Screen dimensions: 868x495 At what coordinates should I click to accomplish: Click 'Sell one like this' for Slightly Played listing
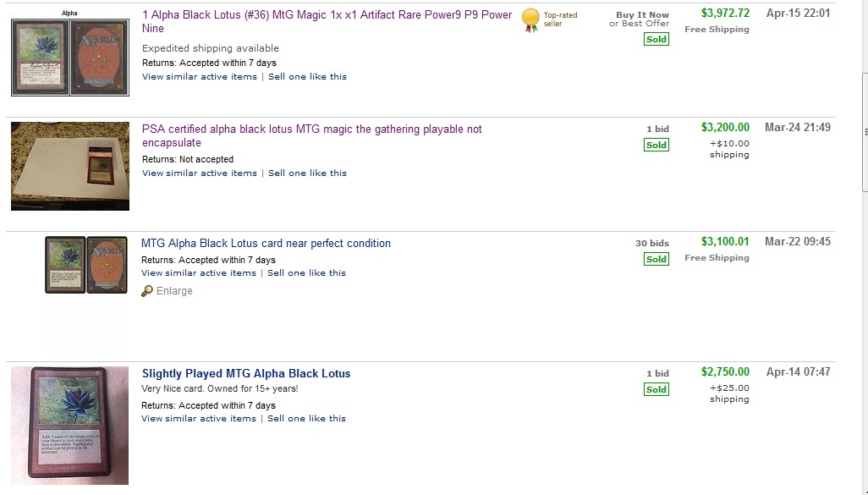pyautogui.click(x=306, y=419)
